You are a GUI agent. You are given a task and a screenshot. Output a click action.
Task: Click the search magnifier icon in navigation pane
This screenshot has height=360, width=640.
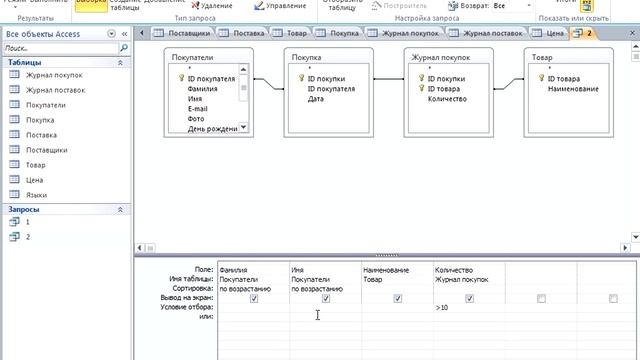pyautogui.click(x=123, y=48)
